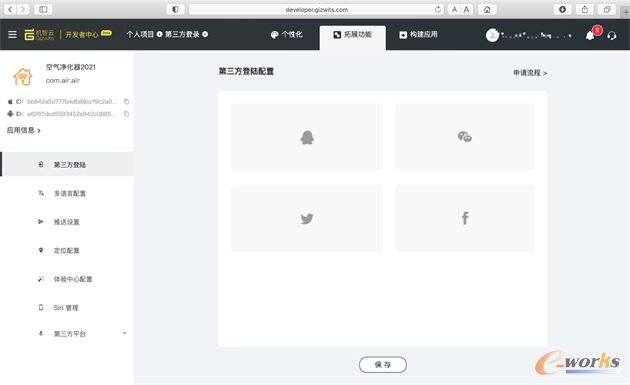The image size is (630, 385).
Task: Switch to 构建应用 tab
Action: (x=418, y=35)
